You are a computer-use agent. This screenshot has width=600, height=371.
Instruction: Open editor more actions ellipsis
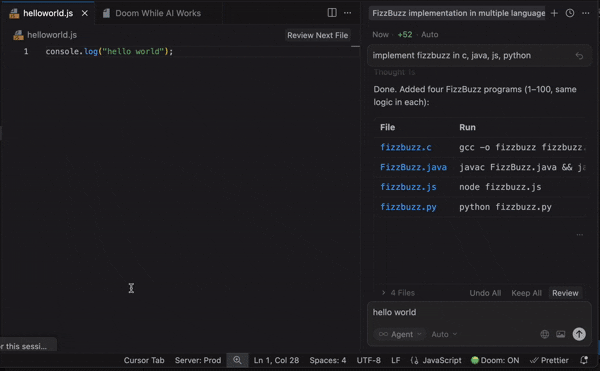[347, 13]
